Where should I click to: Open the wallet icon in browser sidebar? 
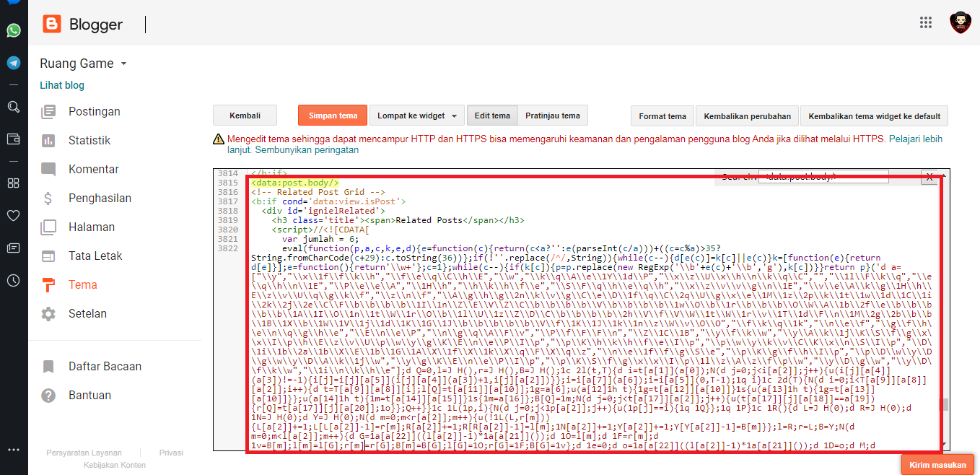14,139
